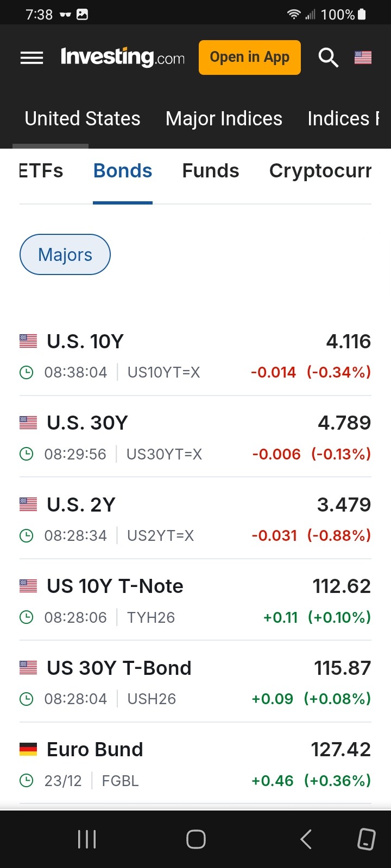Open the US 30Y T-Bond link

click(119, 668)
